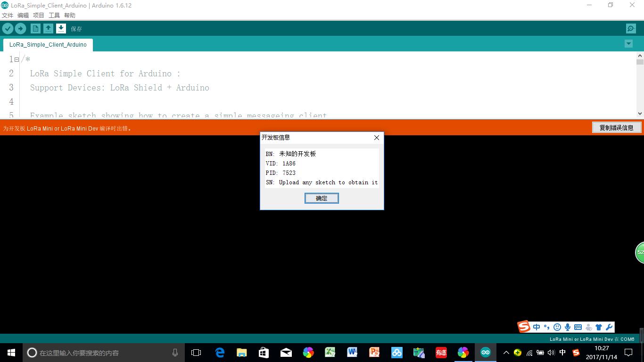Open a sketch with the Open icon
The width and height of the screenshot is (644, 362).
click(x=48, y=29)
